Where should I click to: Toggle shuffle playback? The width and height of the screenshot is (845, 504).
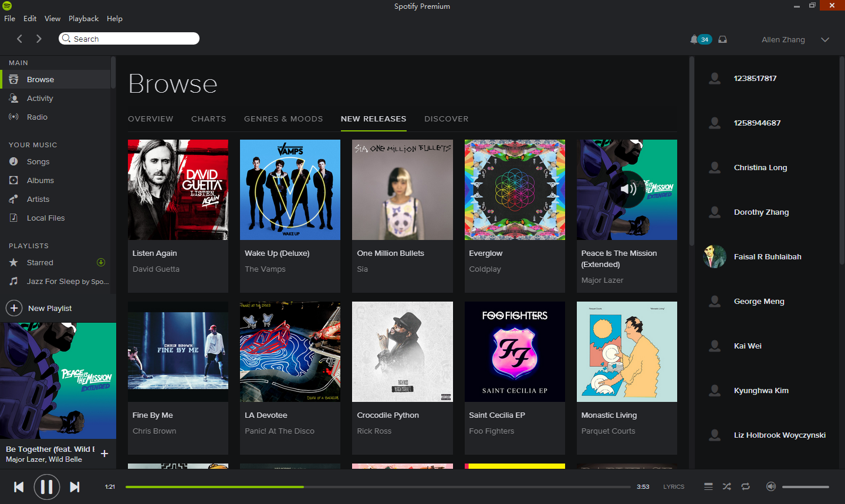(727, 486)
